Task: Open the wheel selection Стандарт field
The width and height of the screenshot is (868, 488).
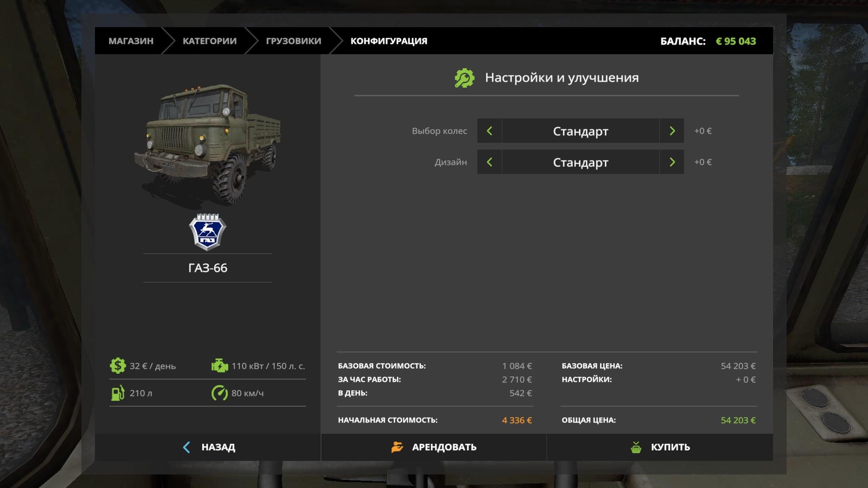Action: click(x=580, y=131)
